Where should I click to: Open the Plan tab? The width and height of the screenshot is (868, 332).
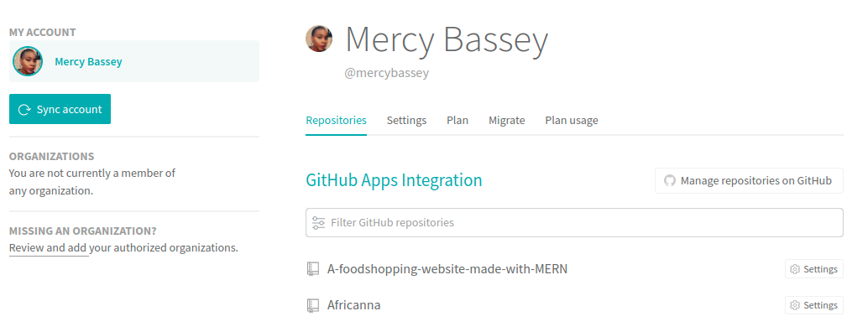pos(458,120)
